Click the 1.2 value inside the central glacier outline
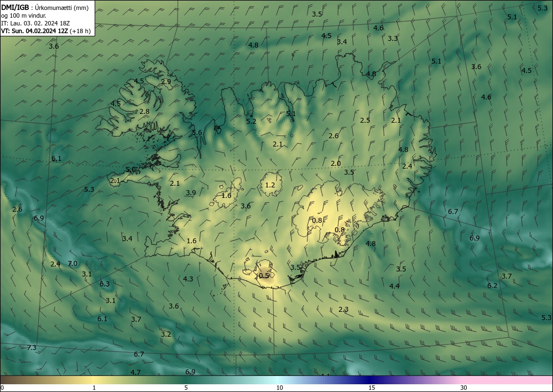This screenshot has width=553, height=392. pyautogui.click(x=270, y=185)
